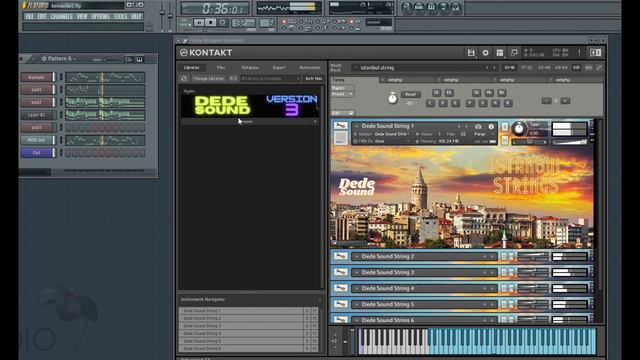The height and width of the screenshot is (360, 640).
Task: Open wrench edit icon of Dede Sound String 4
Action: tap(340, 288)
